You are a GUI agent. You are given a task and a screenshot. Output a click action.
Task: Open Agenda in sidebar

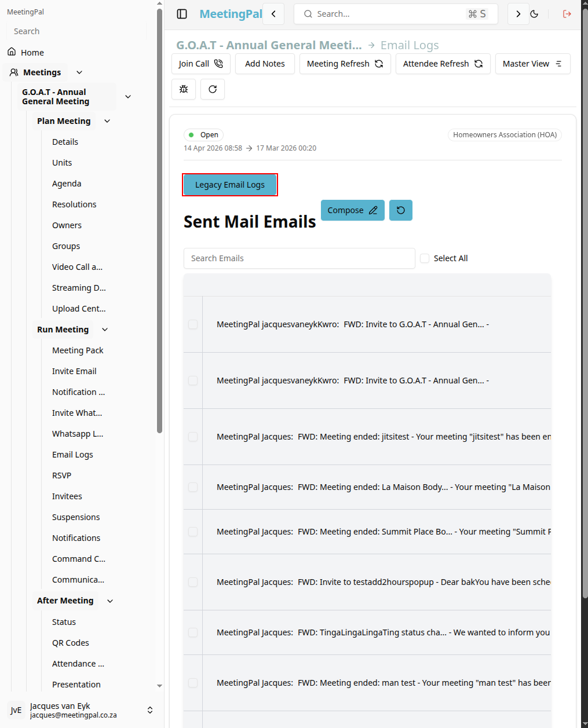67,184
